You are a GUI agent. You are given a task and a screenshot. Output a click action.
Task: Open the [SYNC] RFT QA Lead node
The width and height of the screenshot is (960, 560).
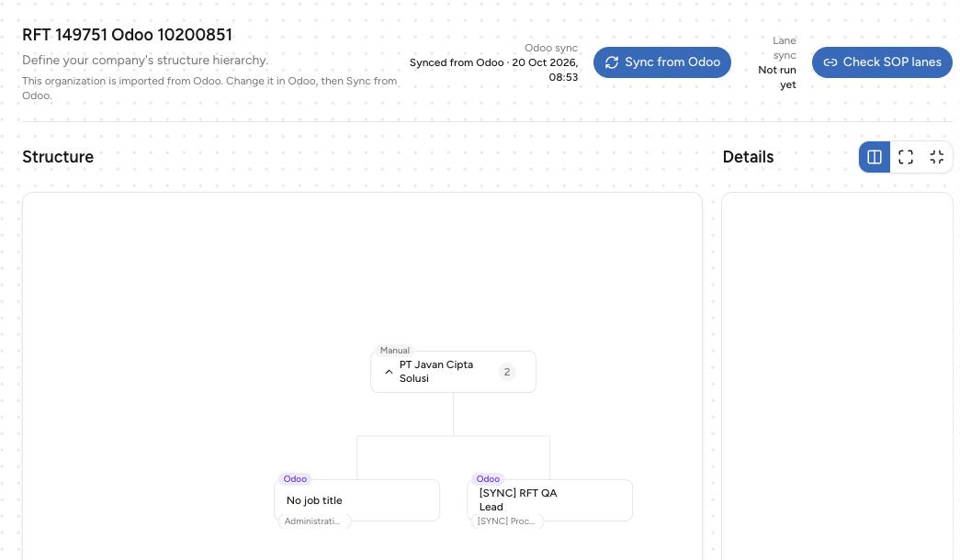point(549,500)
